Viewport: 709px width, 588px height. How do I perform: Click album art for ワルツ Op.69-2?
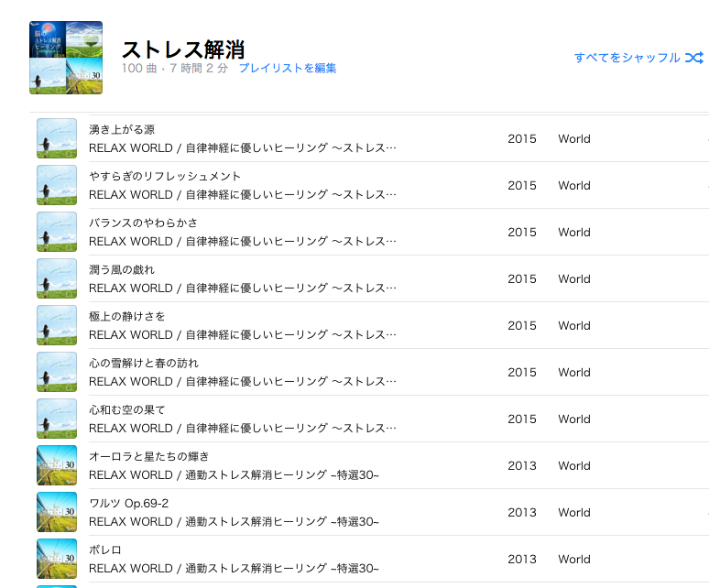(x=57, y=513)
